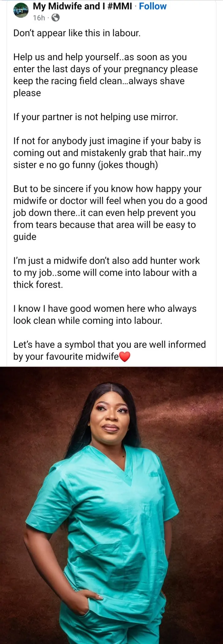
Task: Tap the red heart emoji
Action: pos(125,357)
